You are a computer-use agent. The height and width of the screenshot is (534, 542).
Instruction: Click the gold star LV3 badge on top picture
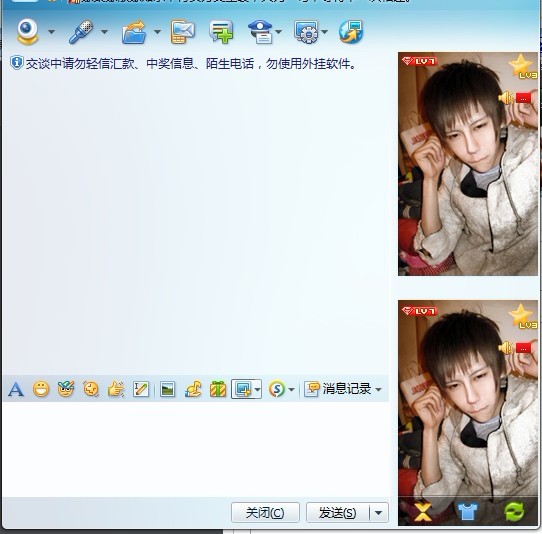(x=522, y=66)
